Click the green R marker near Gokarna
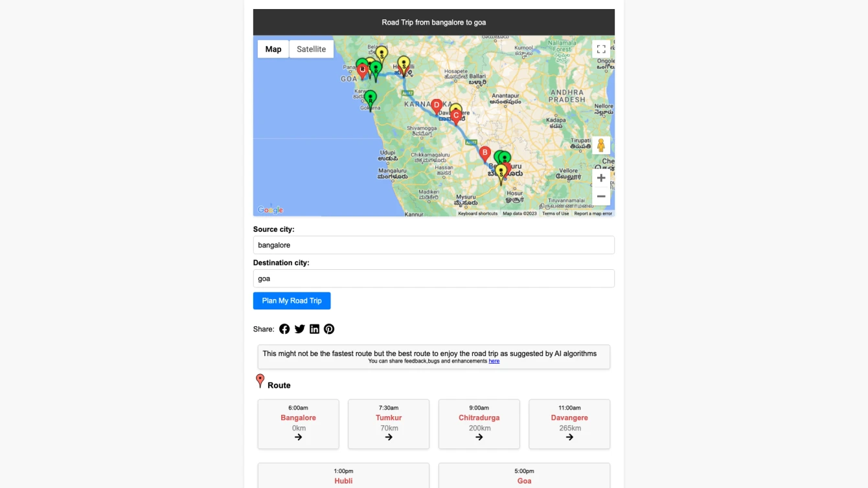This screenshot has height=488, width=868. click(370, 100)
